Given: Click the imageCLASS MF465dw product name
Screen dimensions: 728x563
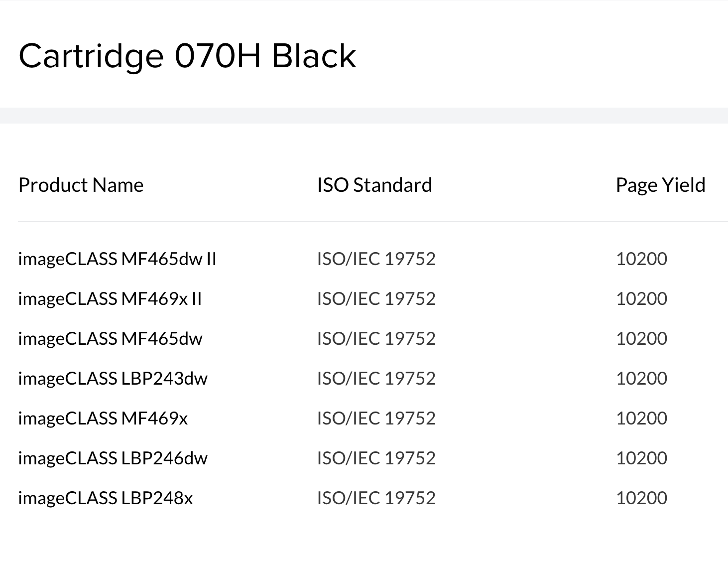Looking at the screenshot, I should [x=110, y=338].
